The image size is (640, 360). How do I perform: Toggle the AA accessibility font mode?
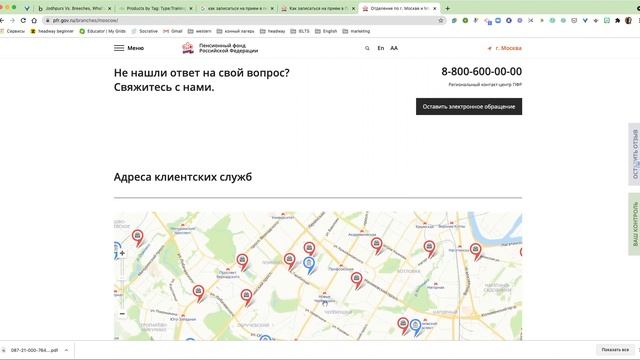[394, 48]
